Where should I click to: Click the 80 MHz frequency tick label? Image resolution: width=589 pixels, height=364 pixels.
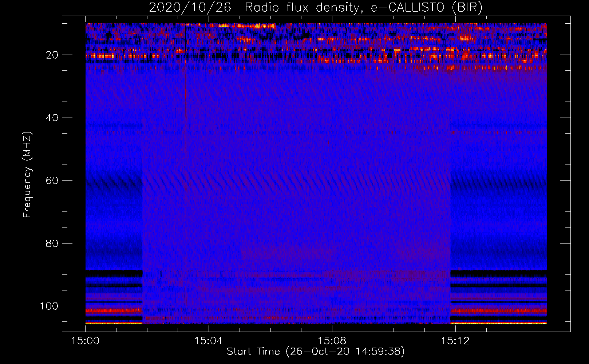52,244
